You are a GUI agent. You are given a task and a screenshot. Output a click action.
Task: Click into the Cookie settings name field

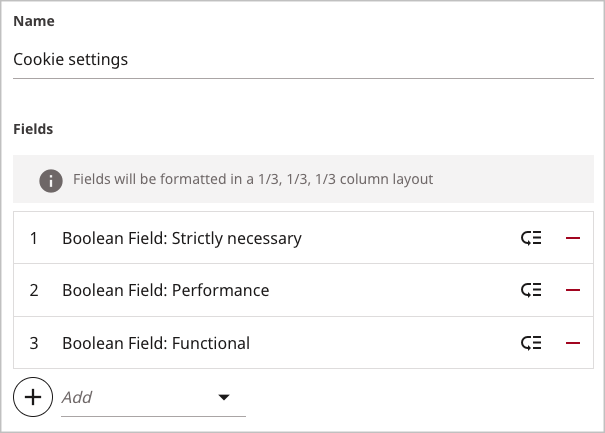click(303, 60)
